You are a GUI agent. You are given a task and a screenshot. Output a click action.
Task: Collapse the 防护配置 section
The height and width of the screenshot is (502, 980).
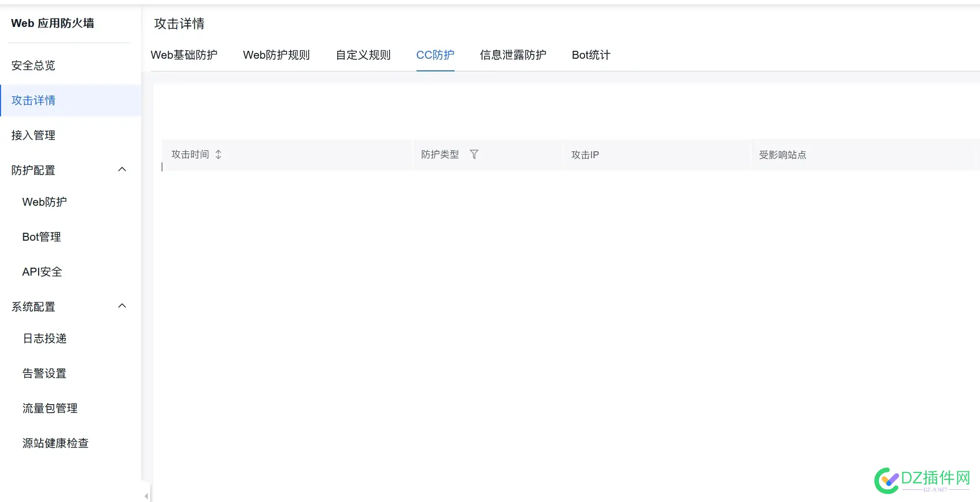tap(122, 169)
